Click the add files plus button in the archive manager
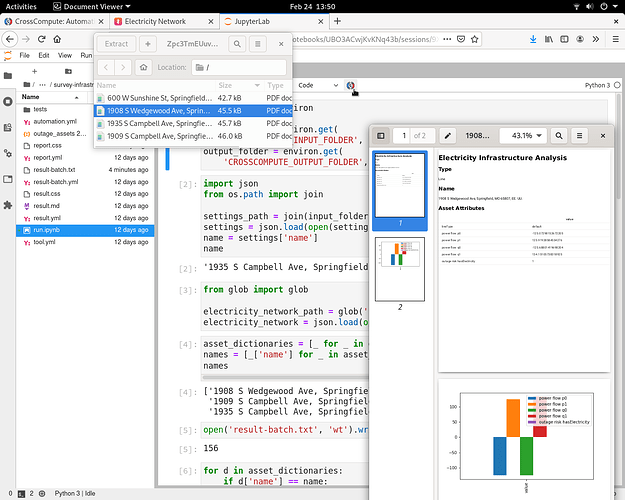This screenshot has height=500, width=625. (x=148, y=44)
